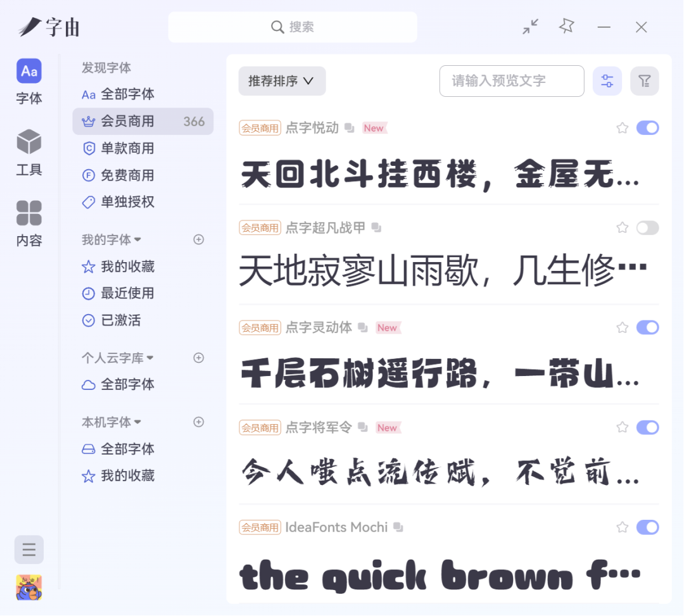
Task: Open the 内容 content section
Action: [29, 223]
